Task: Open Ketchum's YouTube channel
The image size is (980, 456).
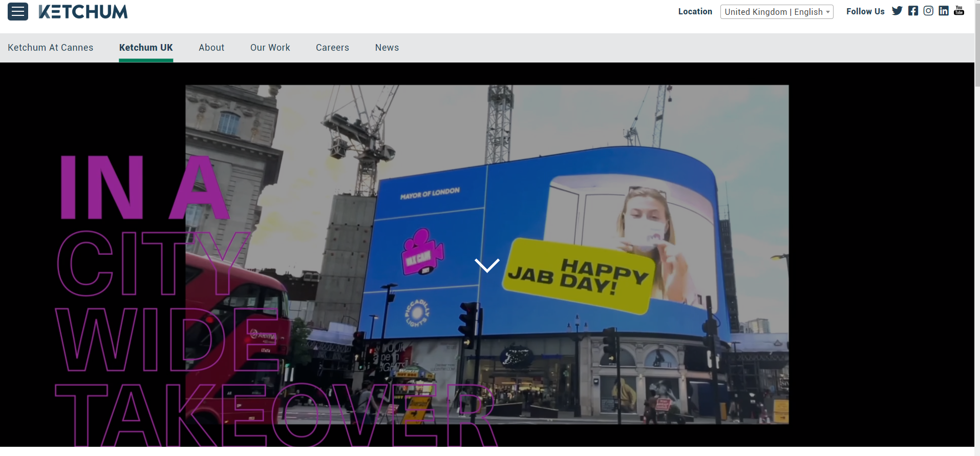Action: (959, 11)
